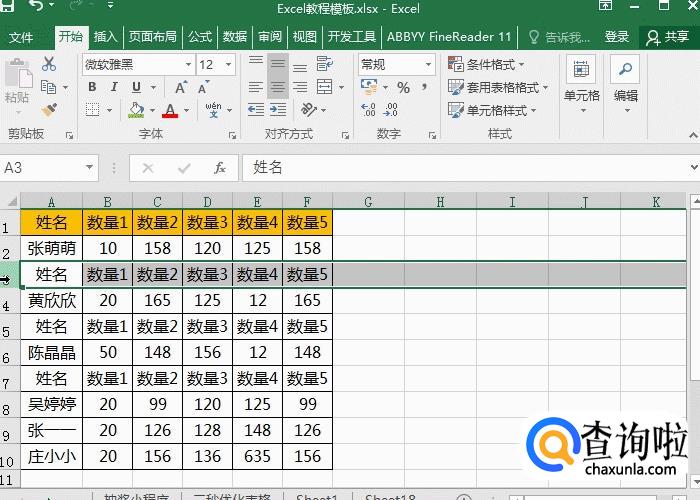Viewport: 700px width, 500px height.
Task: Click 登录 sign in link
Action: (x=617, y=37)
